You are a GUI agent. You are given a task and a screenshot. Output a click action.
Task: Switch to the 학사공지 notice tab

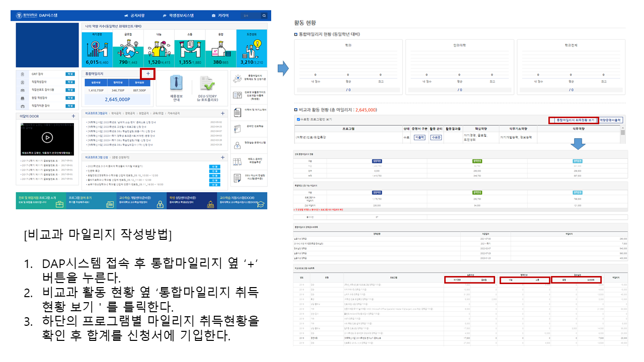pos(117,114)
